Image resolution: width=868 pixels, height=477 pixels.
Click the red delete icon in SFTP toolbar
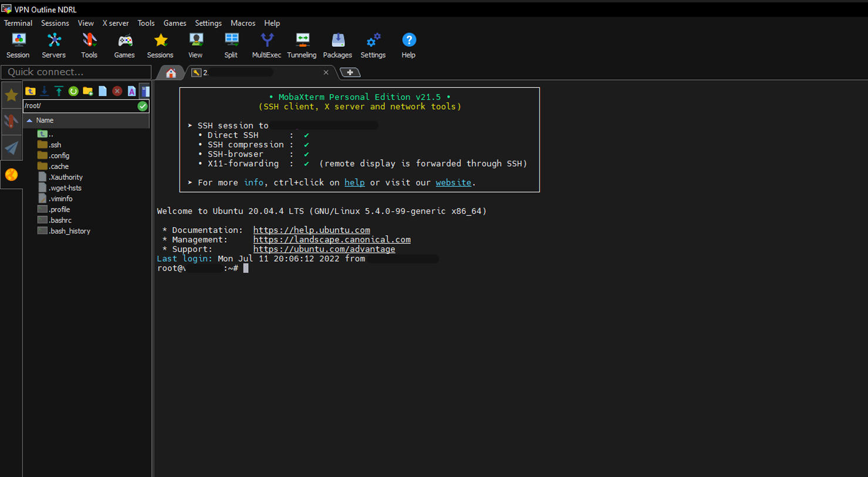(x=117, y=91)
